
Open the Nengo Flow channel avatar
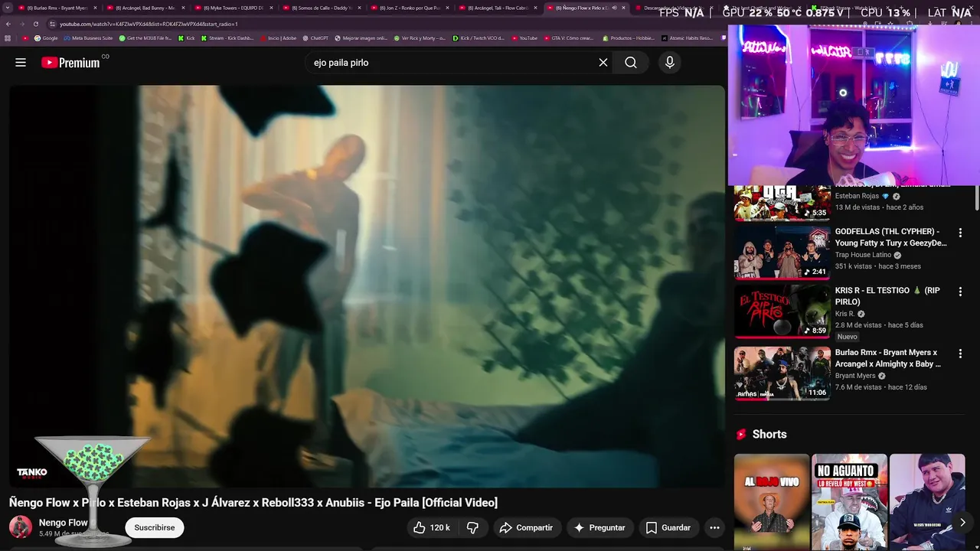point(21,527)
